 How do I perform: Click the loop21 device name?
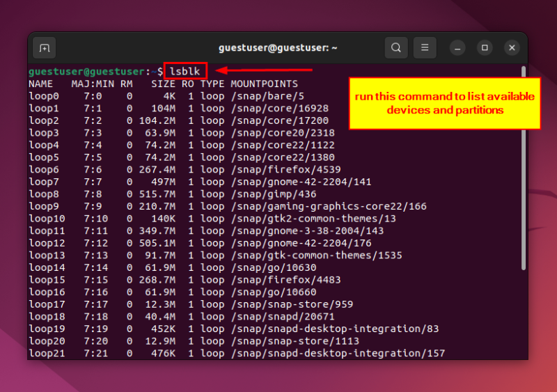(47, 354)
